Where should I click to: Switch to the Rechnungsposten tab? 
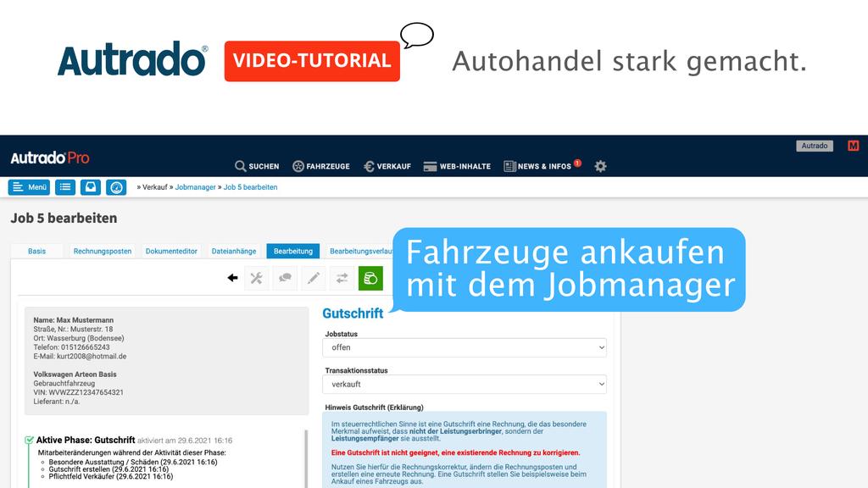[103, 251]
